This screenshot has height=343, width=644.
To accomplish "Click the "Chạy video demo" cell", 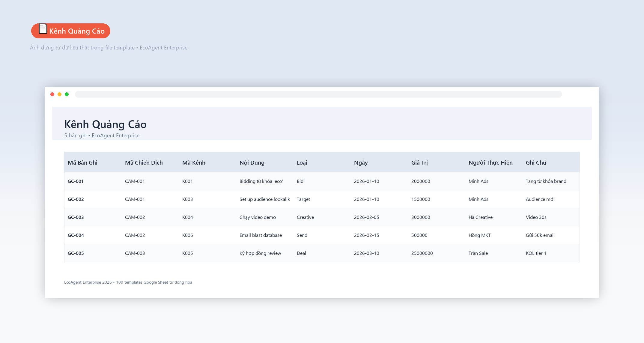I will 258,217.
